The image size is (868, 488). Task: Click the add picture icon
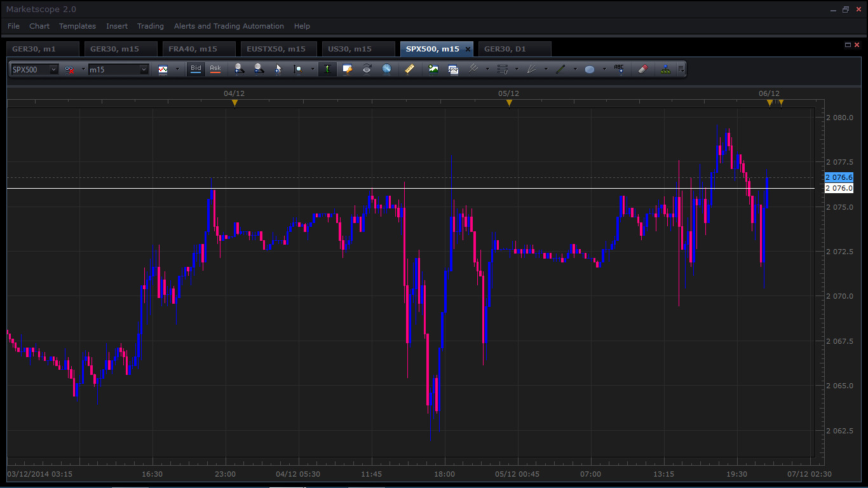(x=433, y=69)
